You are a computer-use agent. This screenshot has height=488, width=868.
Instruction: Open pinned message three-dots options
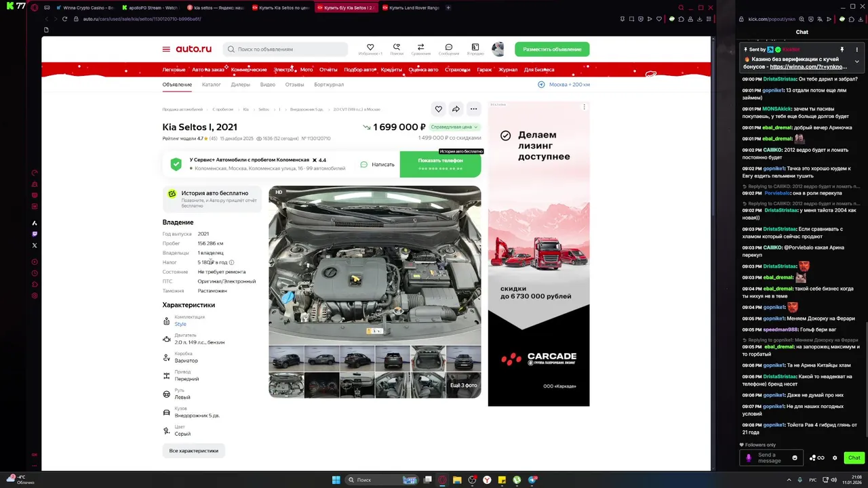tap(856, 49)
